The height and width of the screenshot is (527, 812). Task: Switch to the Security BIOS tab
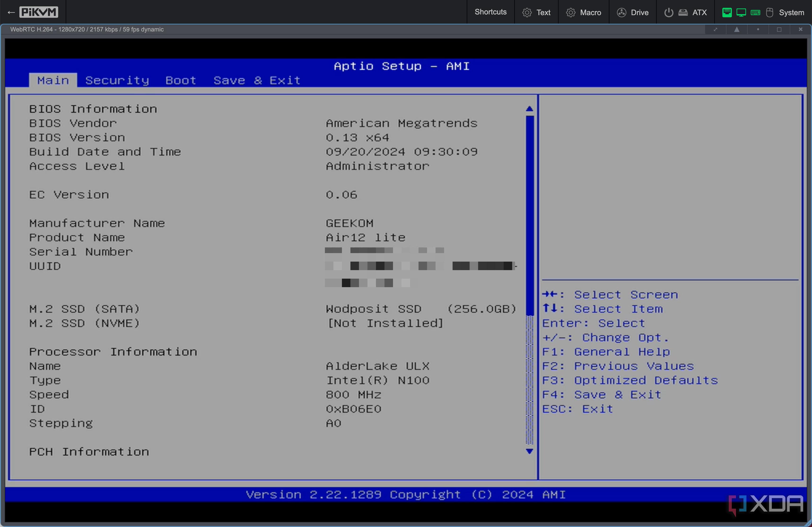pos(117,80)
